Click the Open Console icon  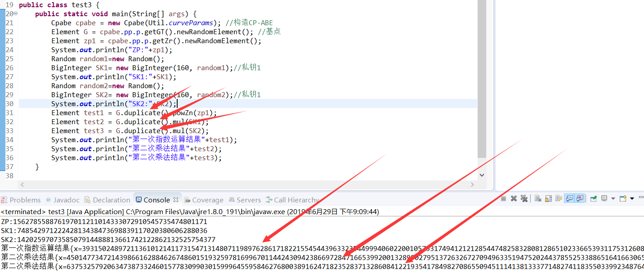point(623,198)
